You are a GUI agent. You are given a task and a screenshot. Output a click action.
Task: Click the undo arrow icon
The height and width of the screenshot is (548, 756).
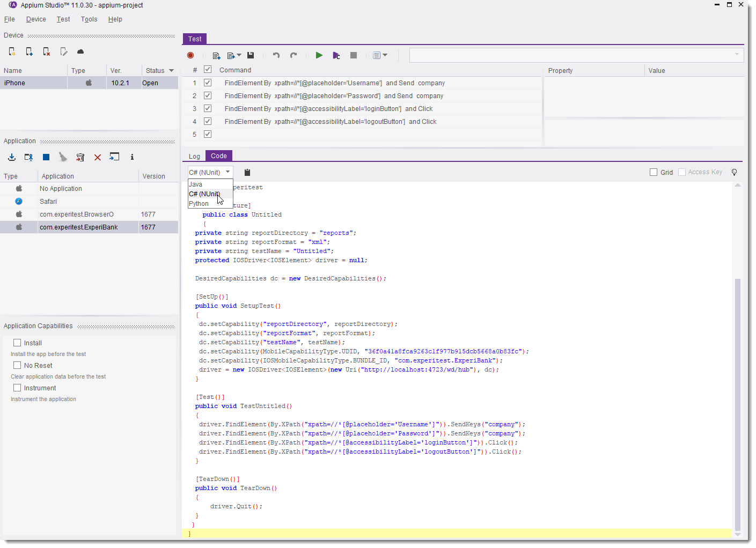(276, 55)
